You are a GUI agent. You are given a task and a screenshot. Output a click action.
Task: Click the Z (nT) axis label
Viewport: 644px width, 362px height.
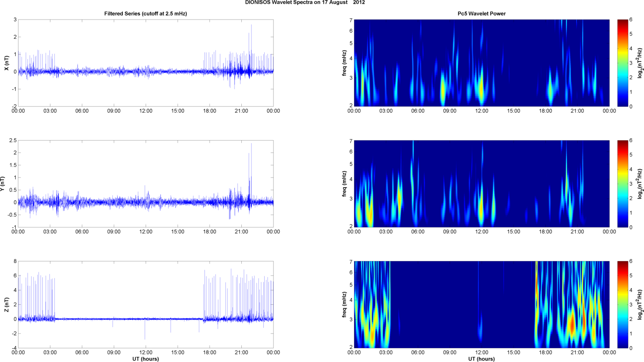coord(6,305)
